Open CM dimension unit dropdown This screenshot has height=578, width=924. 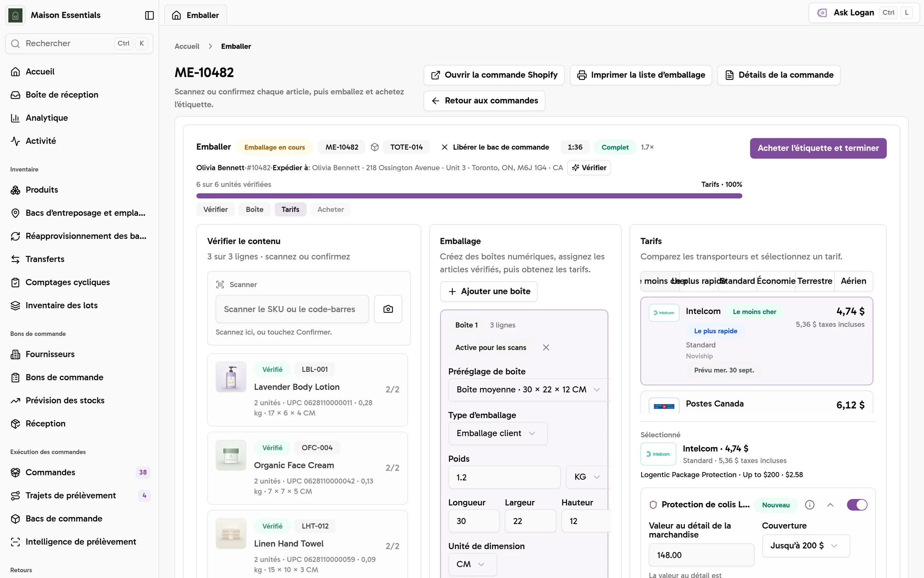(x=472, y=564)
